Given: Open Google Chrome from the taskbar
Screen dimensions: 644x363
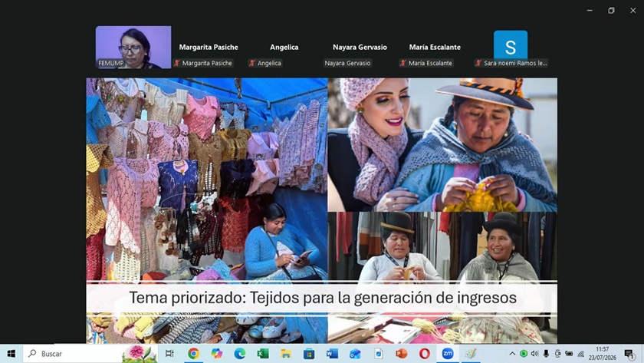Looking at the screenshot, I should pyautogui.click(x=193, y=354).
